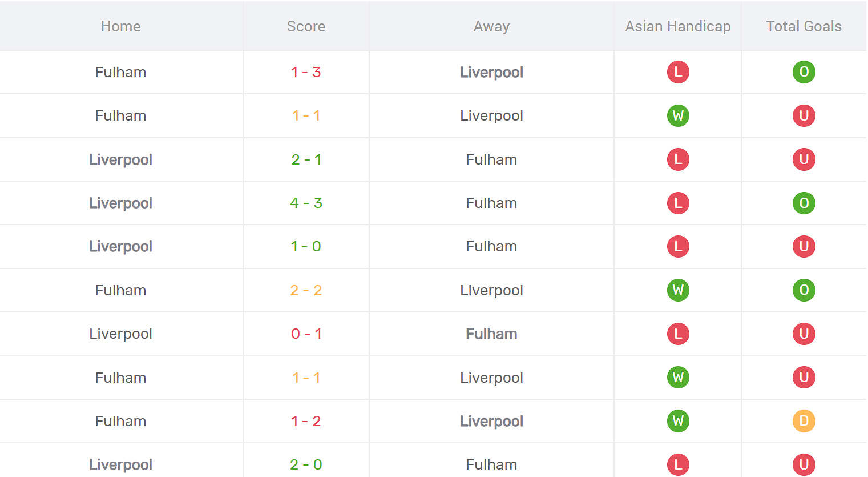Click the red U badge in the 1 - 0 row
Screen dimensions: 868x477
(x=804, y=246)
